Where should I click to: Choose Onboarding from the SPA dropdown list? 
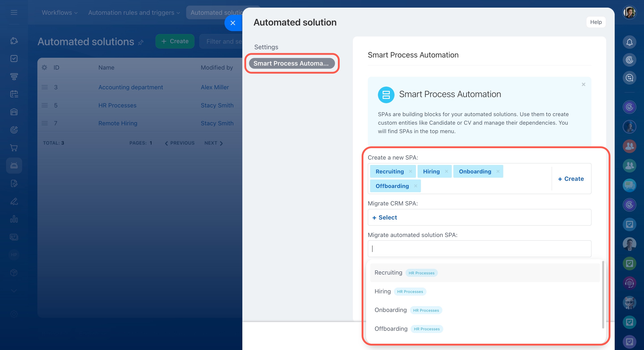click(391, 310)
